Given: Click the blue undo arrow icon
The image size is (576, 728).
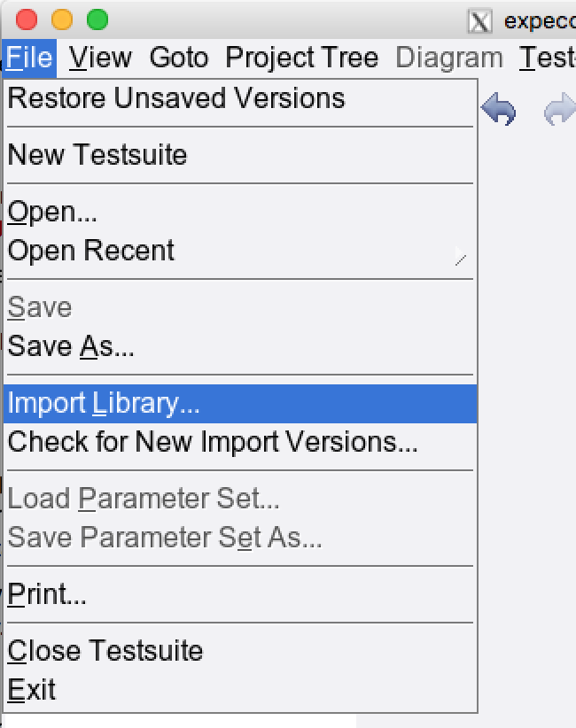Looking at the screenshot, I should click(499, 111).
